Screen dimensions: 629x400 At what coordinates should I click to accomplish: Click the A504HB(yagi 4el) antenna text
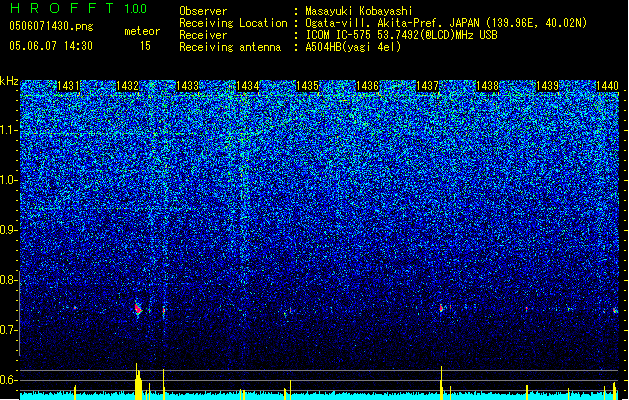pyautogui.click(x=353, y=47)
